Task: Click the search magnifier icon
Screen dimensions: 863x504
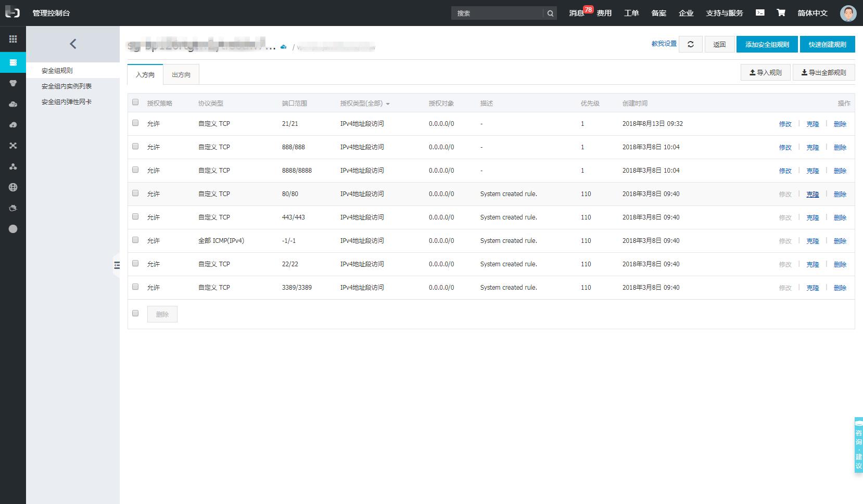Action: click(x=550, y=13)
